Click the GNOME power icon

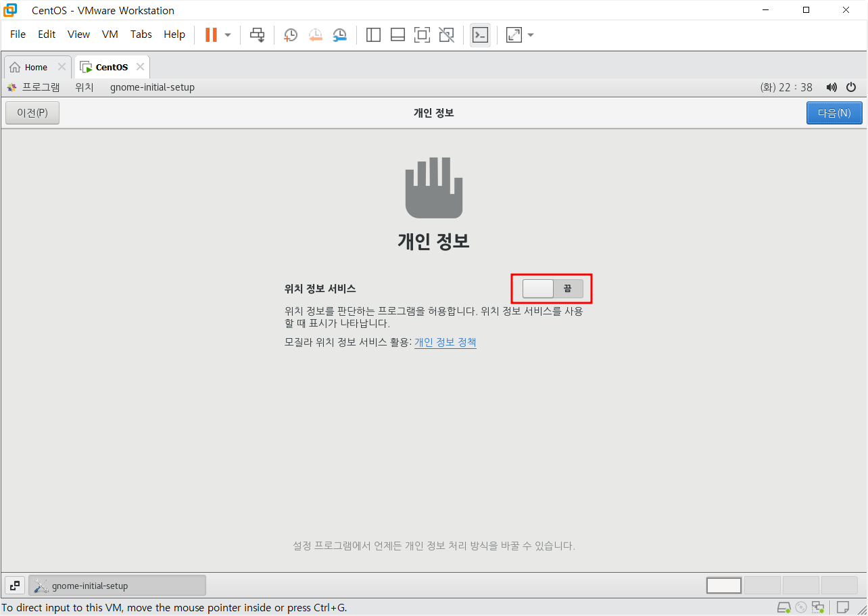(851, 87)
